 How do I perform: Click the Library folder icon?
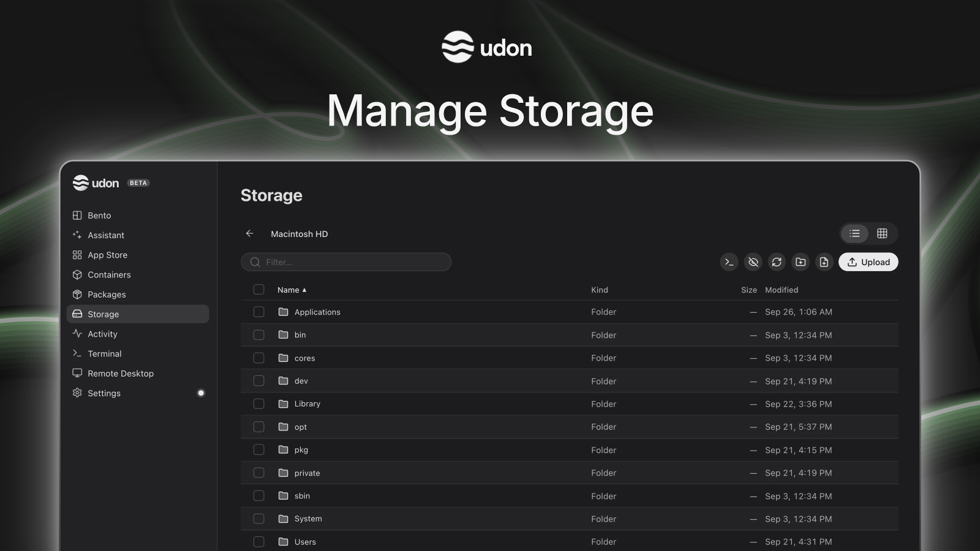pyautogui.click(x=283, y=403)
